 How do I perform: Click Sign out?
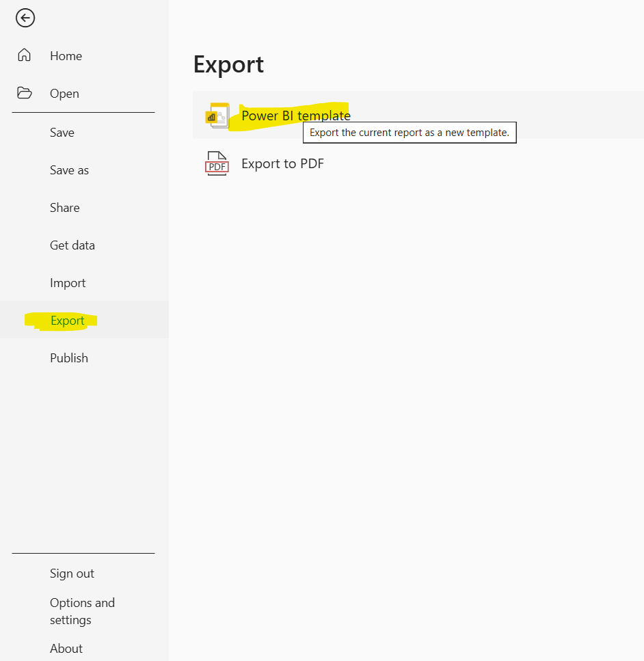[72, 574]
